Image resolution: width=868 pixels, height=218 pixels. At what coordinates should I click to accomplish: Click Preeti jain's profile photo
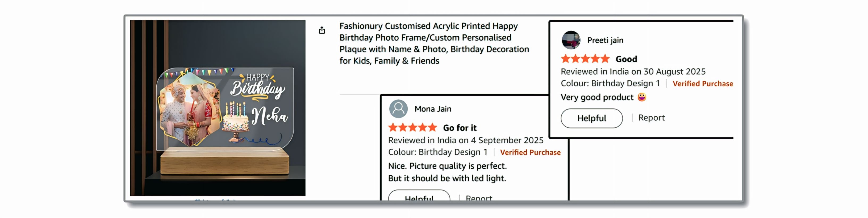(571, 40)
